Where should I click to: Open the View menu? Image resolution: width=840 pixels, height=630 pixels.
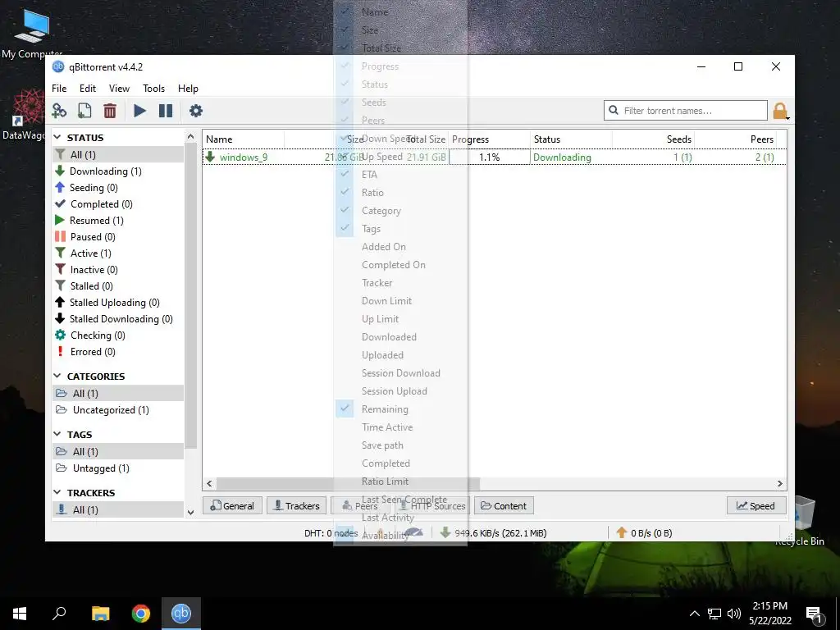(119, 89)
